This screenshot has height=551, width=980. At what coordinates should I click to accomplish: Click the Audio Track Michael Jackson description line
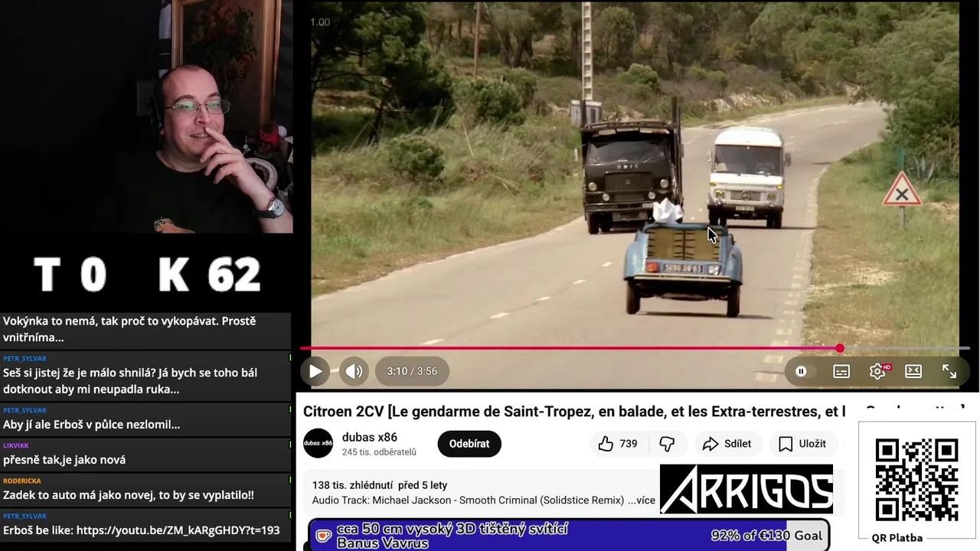469,500
